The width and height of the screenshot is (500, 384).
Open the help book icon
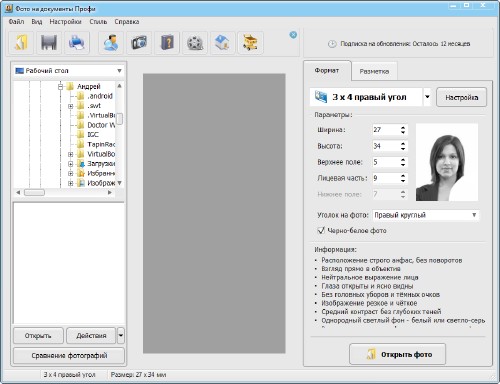point(167,43)
